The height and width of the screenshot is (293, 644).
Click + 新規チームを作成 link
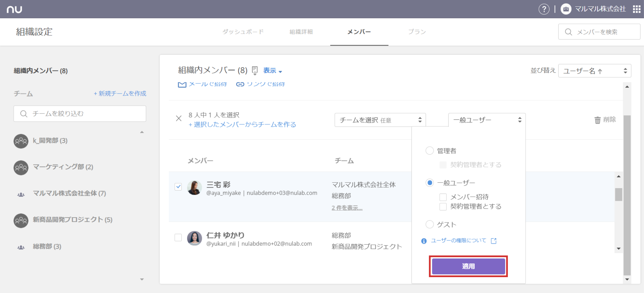[x=120, y=93]
